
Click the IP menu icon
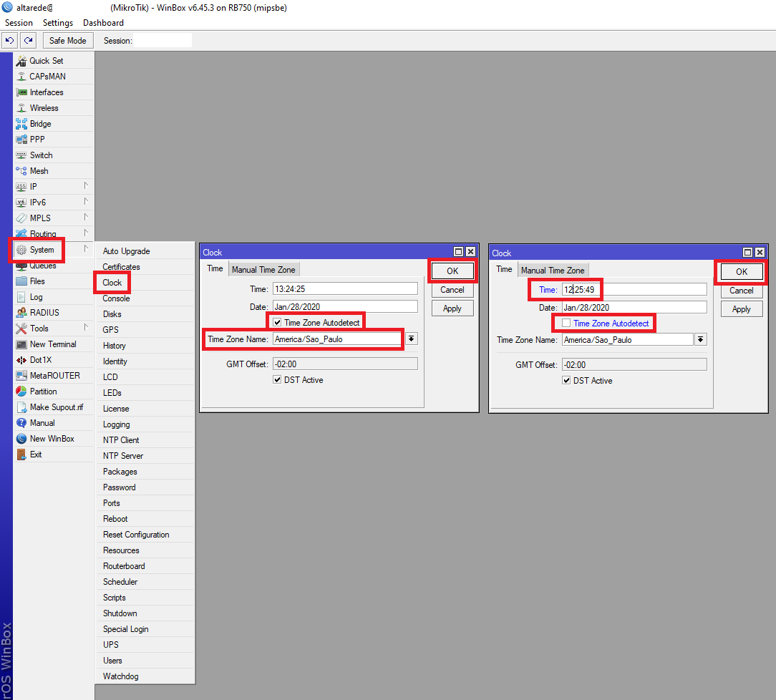[x=21, y=187]
